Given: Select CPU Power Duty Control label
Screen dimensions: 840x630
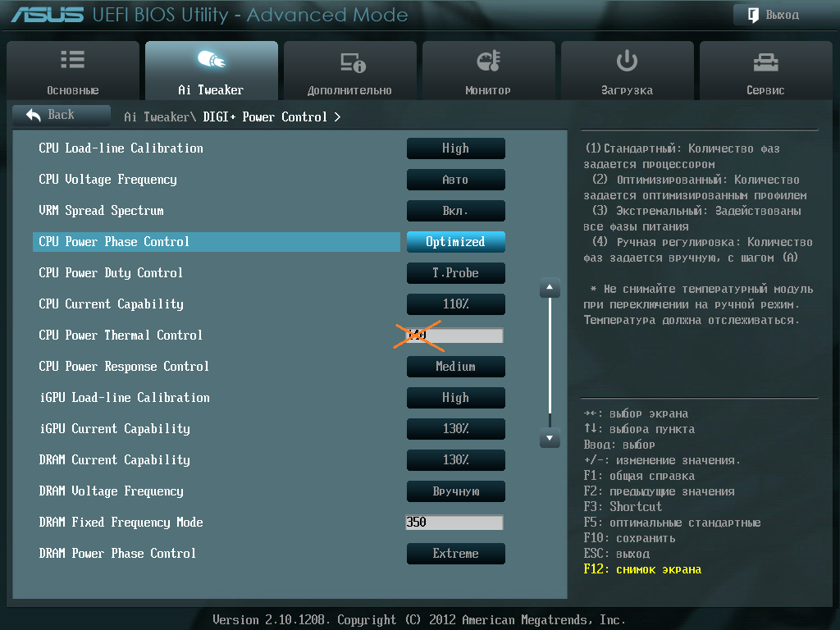Looking at the screenshot, I should 111,272.
